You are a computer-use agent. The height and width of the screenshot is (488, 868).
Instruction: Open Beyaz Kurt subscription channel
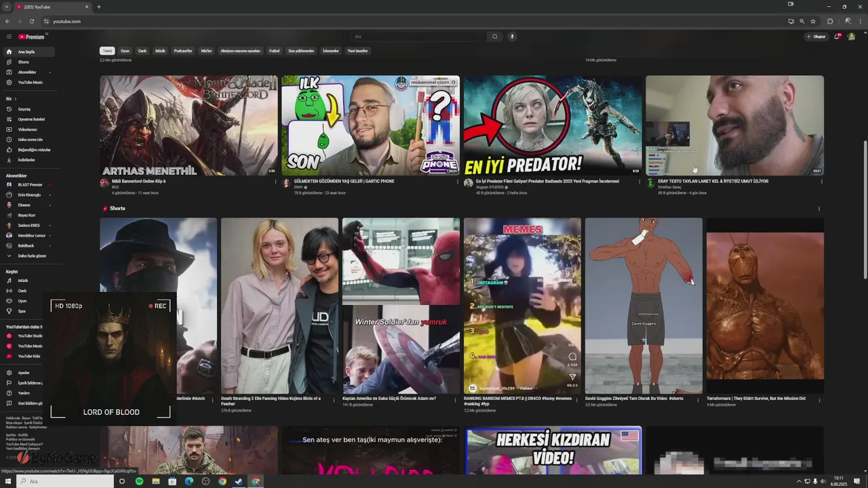27,215
